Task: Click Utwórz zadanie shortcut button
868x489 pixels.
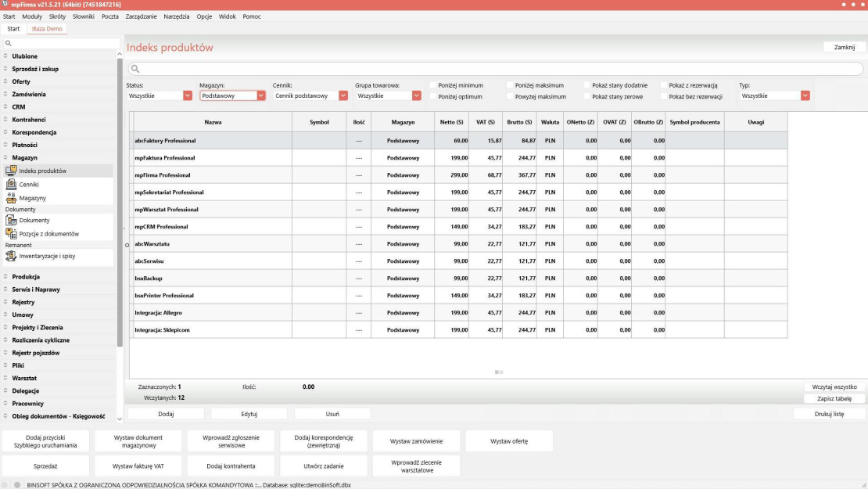Action: [324, 466]
